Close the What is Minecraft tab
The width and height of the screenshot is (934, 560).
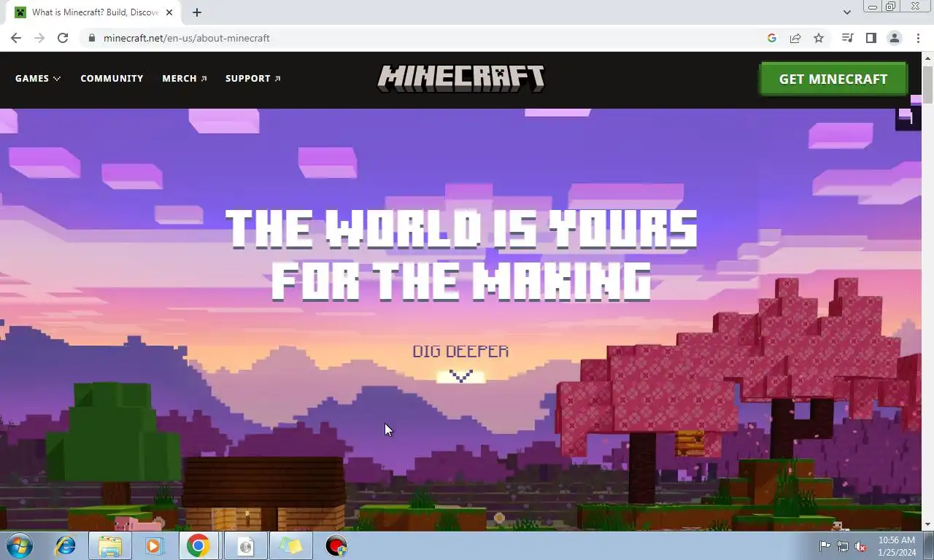pyautogui.click(x=169, y=12)
